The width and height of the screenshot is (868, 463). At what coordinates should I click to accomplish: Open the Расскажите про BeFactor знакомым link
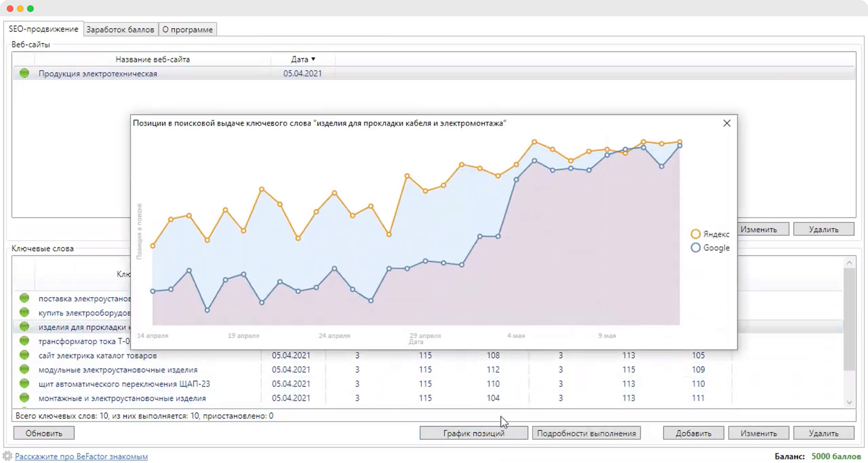tap(81, 456)
